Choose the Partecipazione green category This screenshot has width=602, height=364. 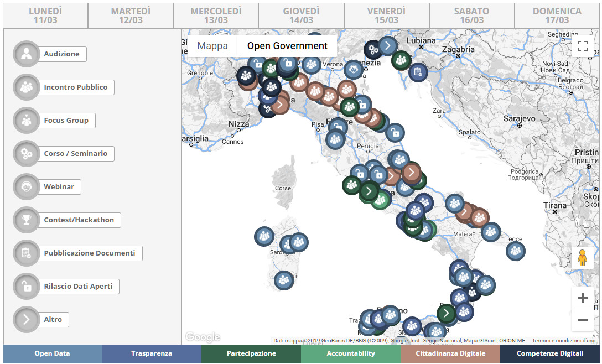point(251,353)
